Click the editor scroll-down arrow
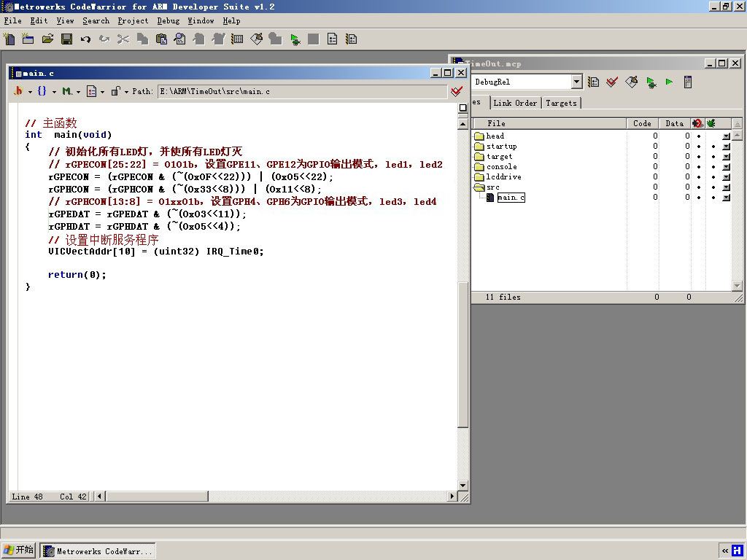Image resolution: width=747 pixels, height=560 pixels. [462, 485]
